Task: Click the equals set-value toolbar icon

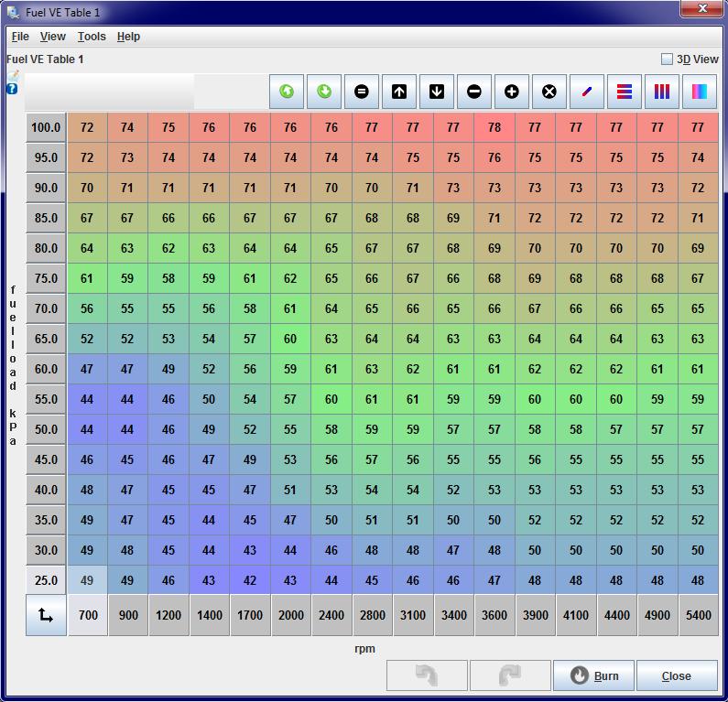Action: (362, 92)
